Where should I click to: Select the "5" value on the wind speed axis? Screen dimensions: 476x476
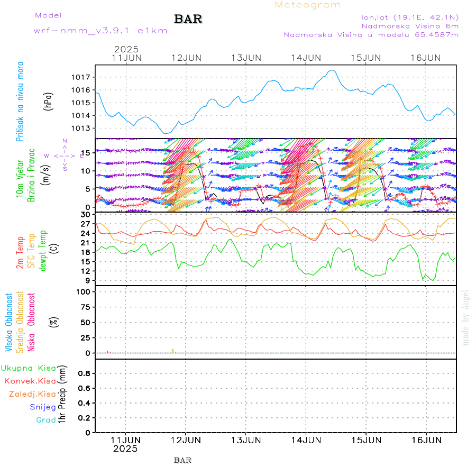click(x=88, y=189)
